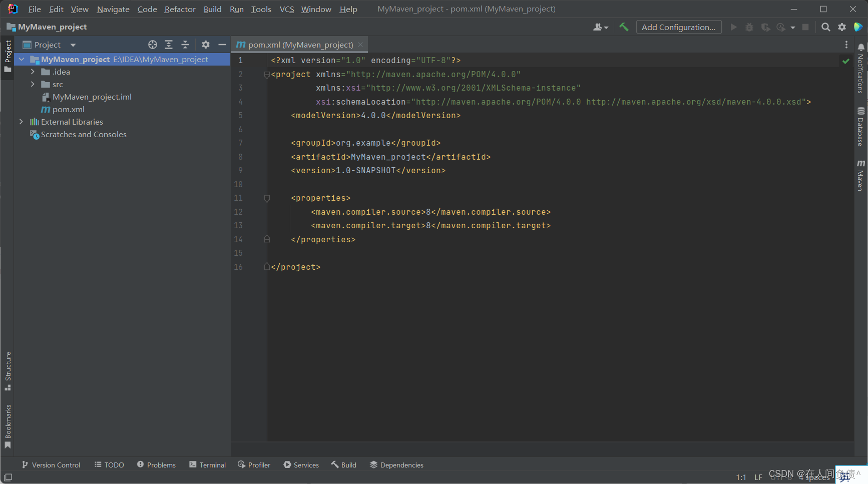Collapse all items in Project panel
This screenshot has height=484, width=868.
point(185,45)
